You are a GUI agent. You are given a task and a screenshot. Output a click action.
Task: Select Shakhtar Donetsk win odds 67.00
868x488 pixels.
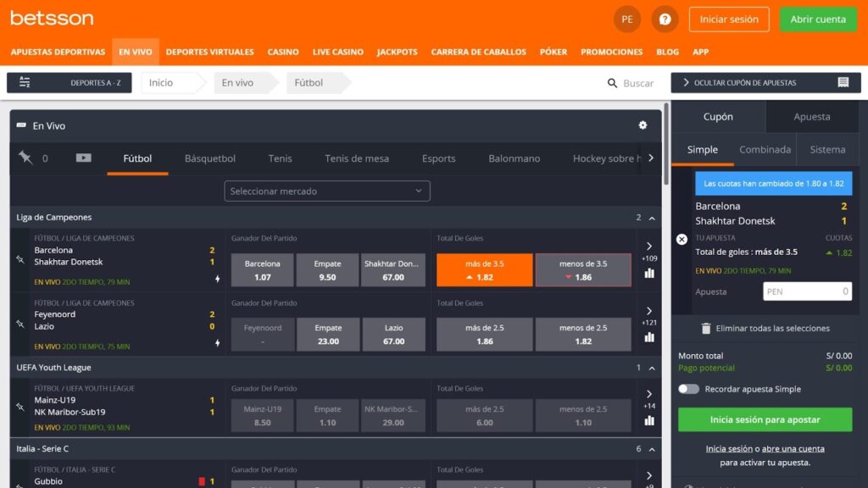point(393,270)
